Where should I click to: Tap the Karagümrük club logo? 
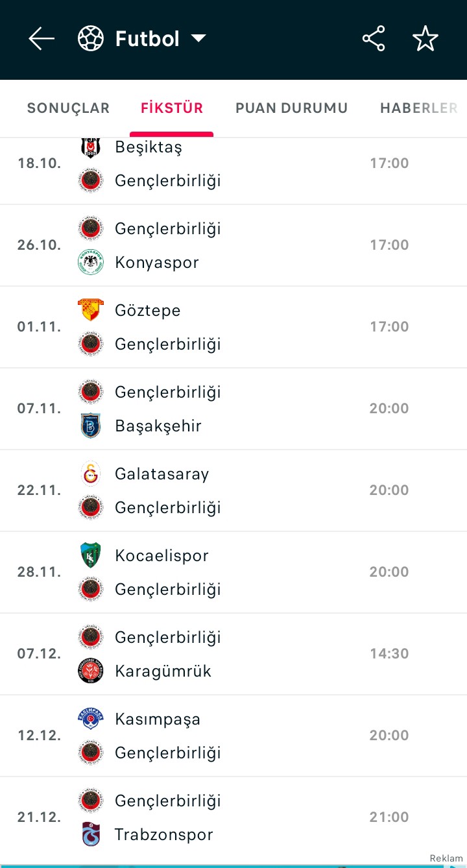pyautogui.click(x=91, y=671)
